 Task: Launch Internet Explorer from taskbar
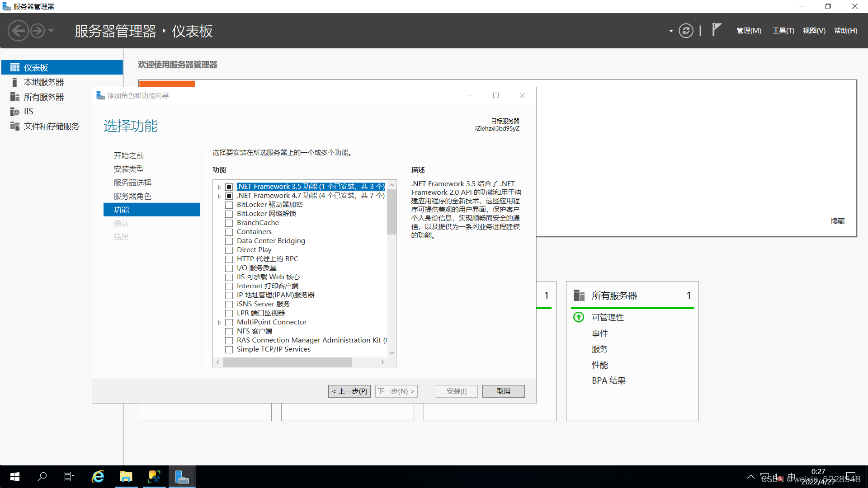coord(98,477)
